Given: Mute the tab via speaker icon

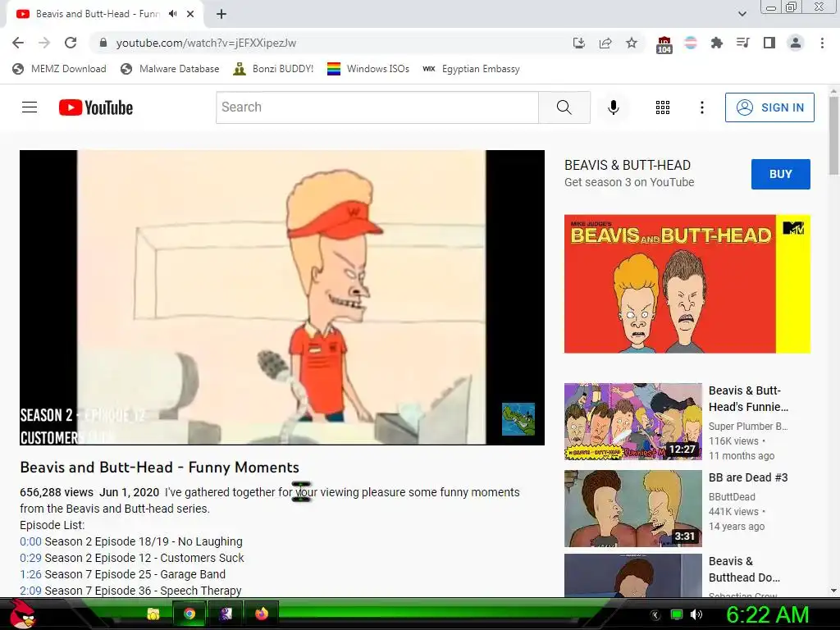Looking at the screenshot, I should click(x=172, y=14).
